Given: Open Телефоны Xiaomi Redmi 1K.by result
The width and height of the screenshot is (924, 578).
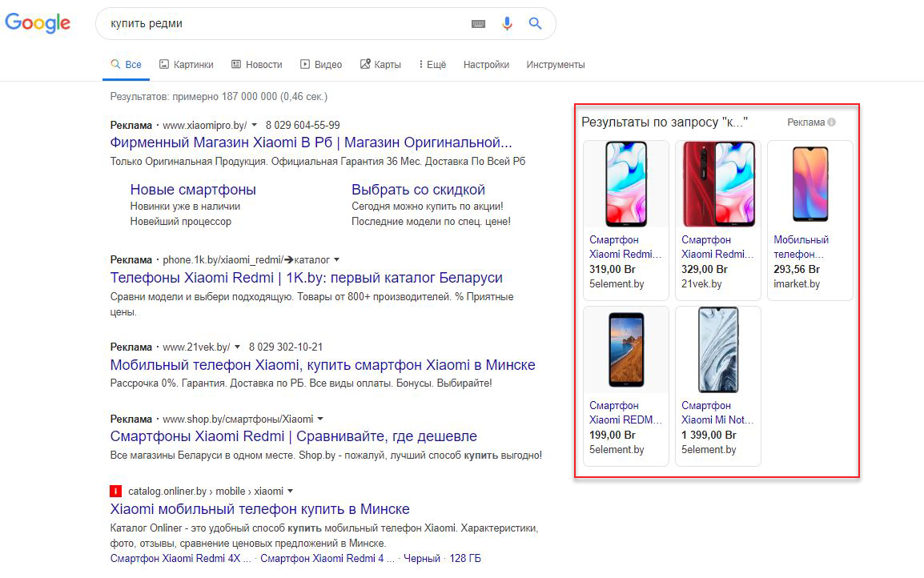Looking at the screenshot, I should tap(306, 278).
